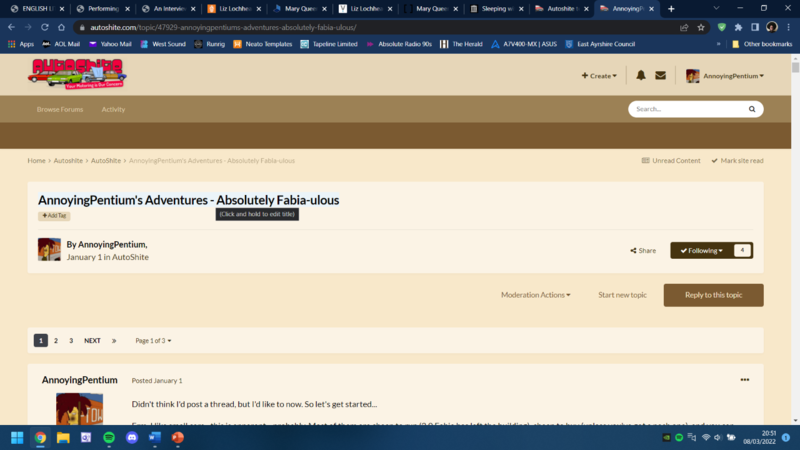Click the Search input field

click(x=687, y=109)
